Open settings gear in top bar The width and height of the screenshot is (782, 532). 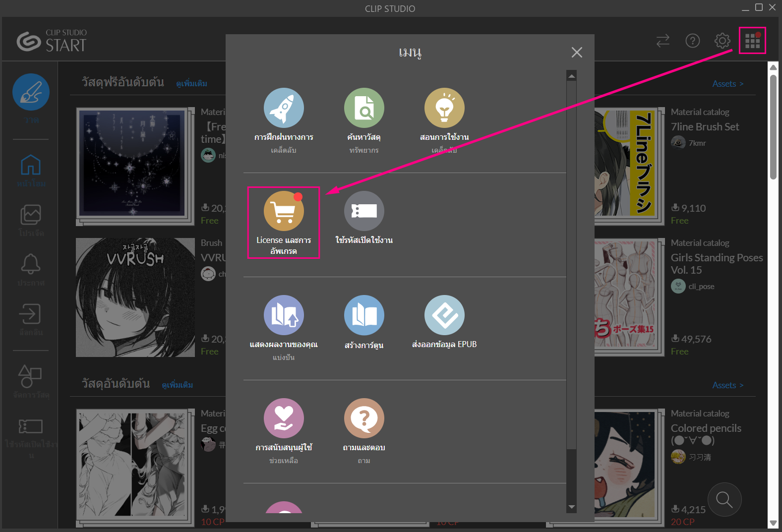tap(722, 41)
